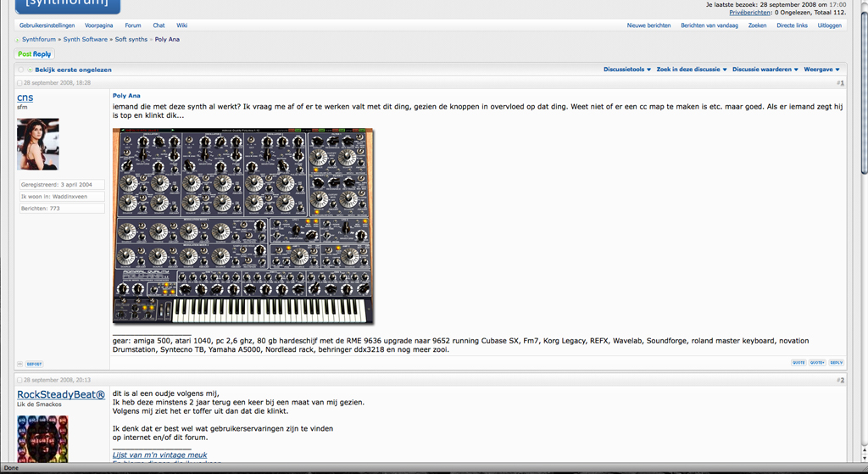Click the 'Done' status bar text
The image size is (868, 474).
(x=11, y=468)
